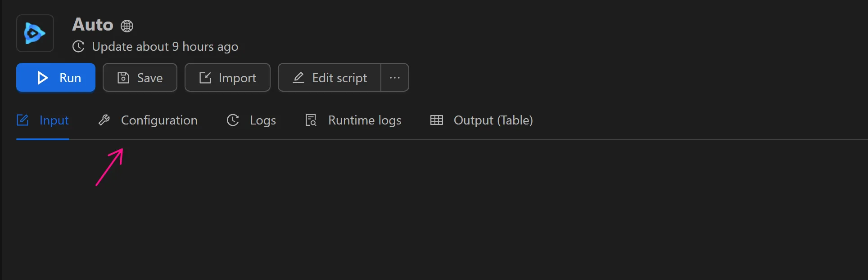The height and width of the screenshot is (280, 868).
Task: Click the globe icon beside Auto title
Action: coord(127,26)
